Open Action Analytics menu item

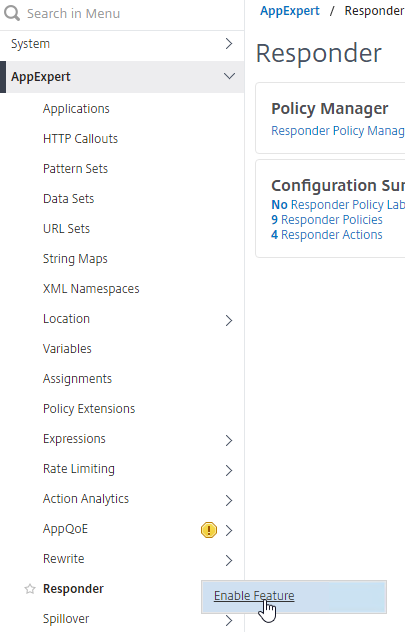coord(86,499)
